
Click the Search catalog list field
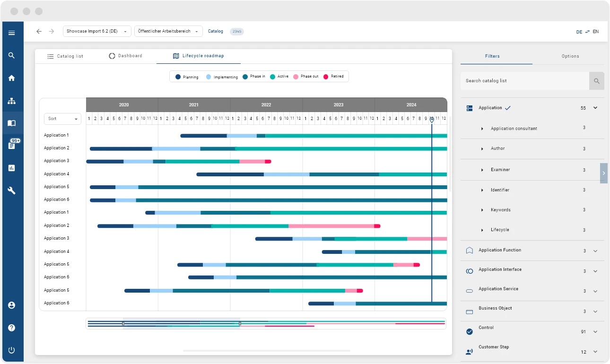tap(525, 81)
